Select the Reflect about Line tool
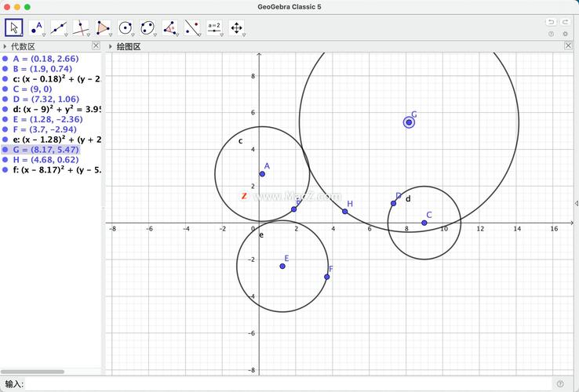This screenshot has height=392, width=579. pos(192,27)
